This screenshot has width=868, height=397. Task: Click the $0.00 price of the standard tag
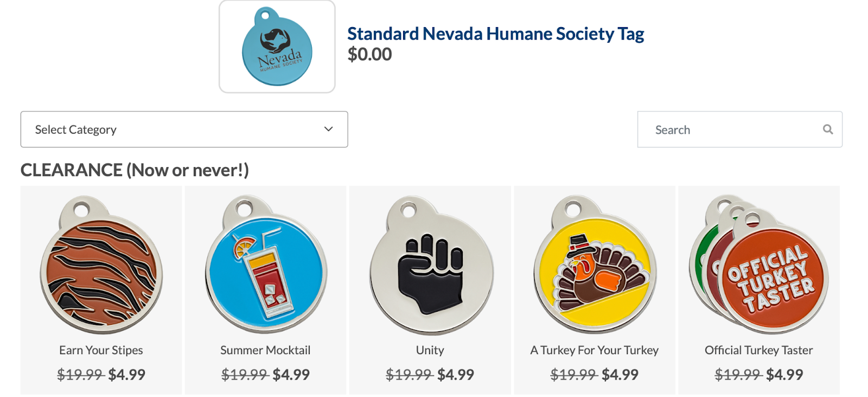point(369,54)
